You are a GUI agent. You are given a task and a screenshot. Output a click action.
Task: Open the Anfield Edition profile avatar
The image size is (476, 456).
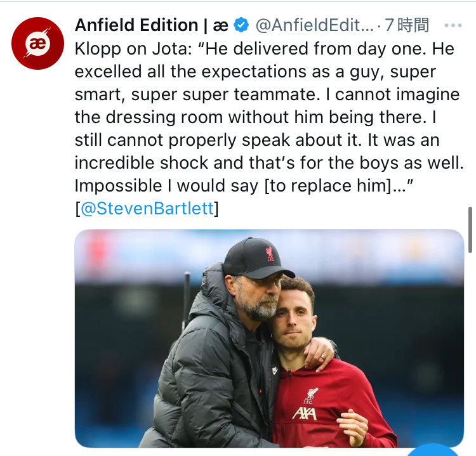pos(38,43)
